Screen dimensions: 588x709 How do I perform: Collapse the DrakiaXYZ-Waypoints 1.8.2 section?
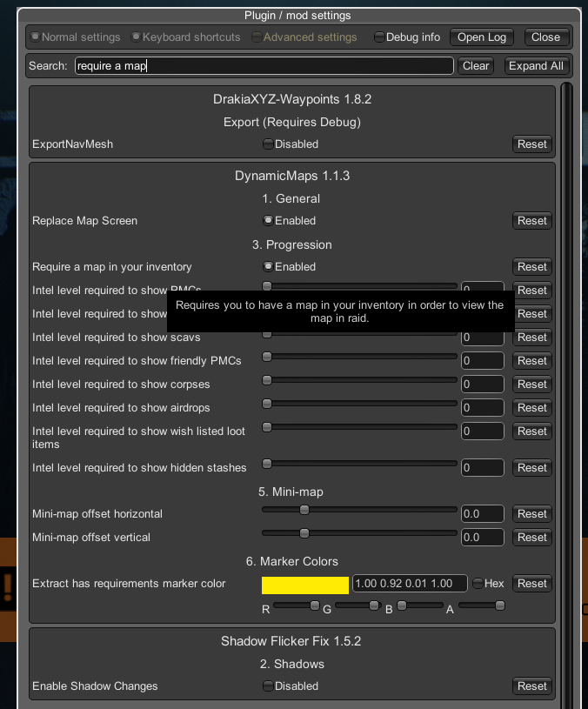tap(292, 99)
